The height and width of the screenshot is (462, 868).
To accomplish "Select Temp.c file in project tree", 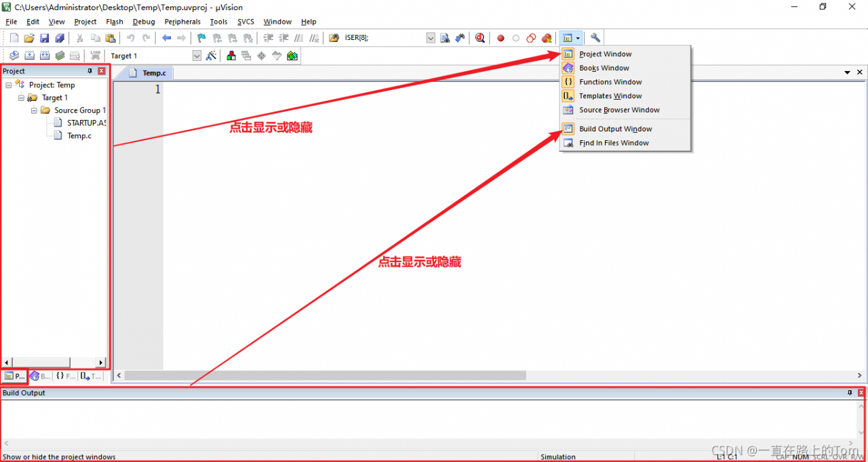I will coord(73,136).
